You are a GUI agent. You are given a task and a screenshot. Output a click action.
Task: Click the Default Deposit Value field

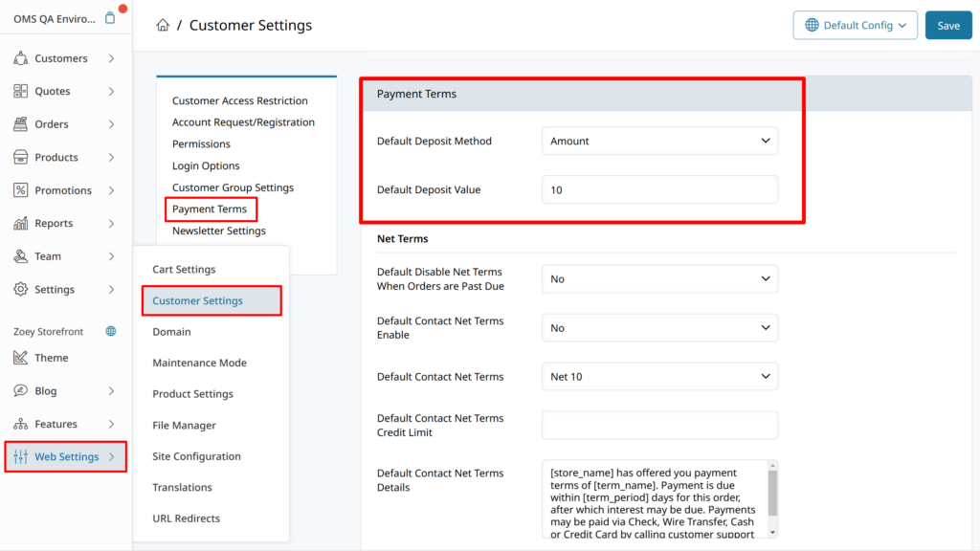pyautogui.click(x=660, y=189)
